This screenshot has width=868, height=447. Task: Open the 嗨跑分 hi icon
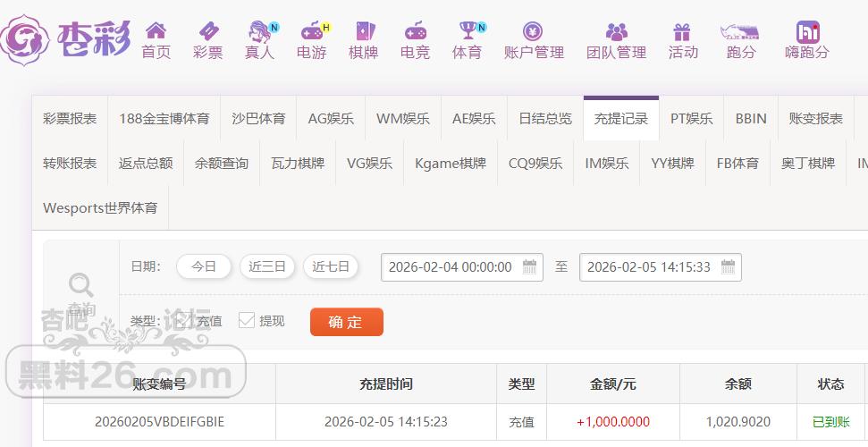(808, 31)
